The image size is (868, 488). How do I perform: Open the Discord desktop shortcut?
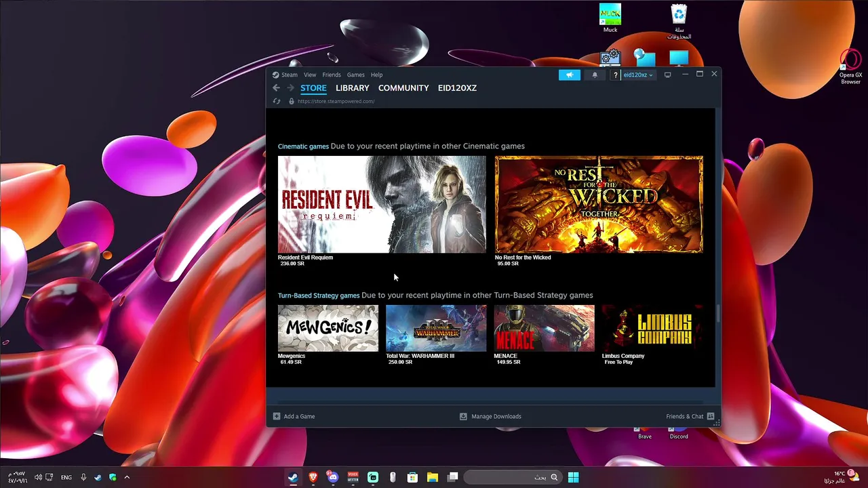(x=679, y=434)
